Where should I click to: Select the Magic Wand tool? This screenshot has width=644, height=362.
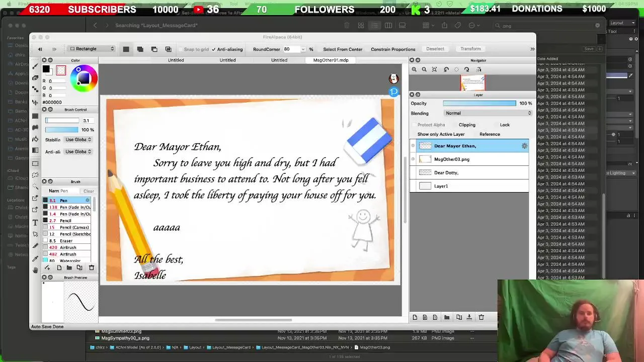[35, 187]
